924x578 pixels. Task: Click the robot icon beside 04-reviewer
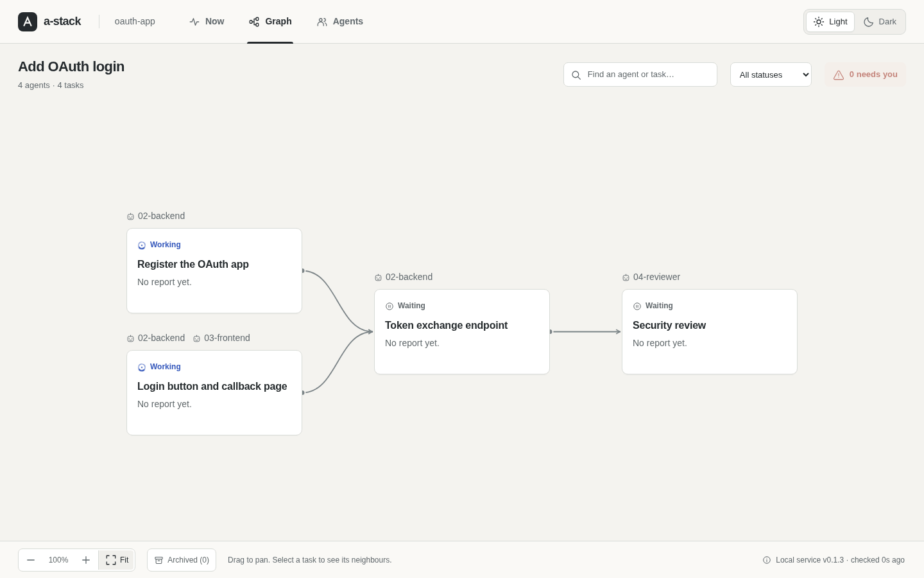coord(626,277)
